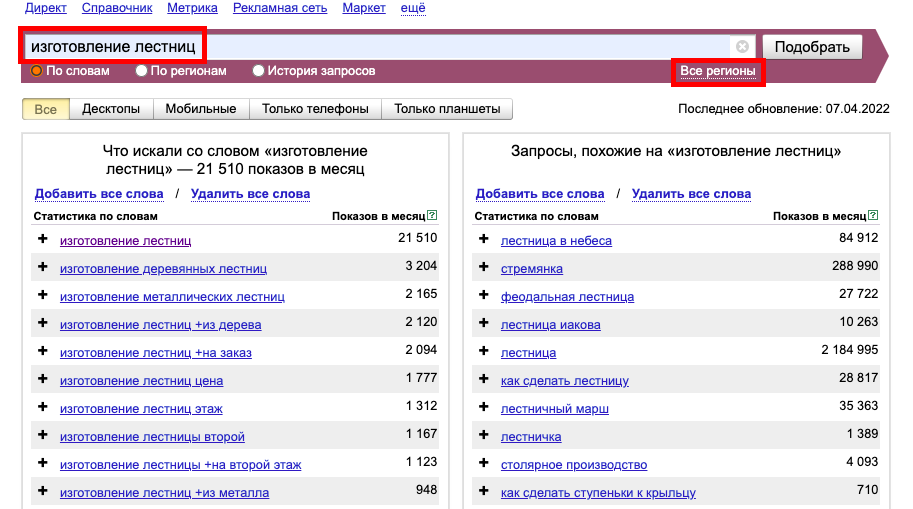Image resolution: width=913 pixels, height=509 pixels.
Task: Select the По регионам radio button
Action: coord(142,71)
